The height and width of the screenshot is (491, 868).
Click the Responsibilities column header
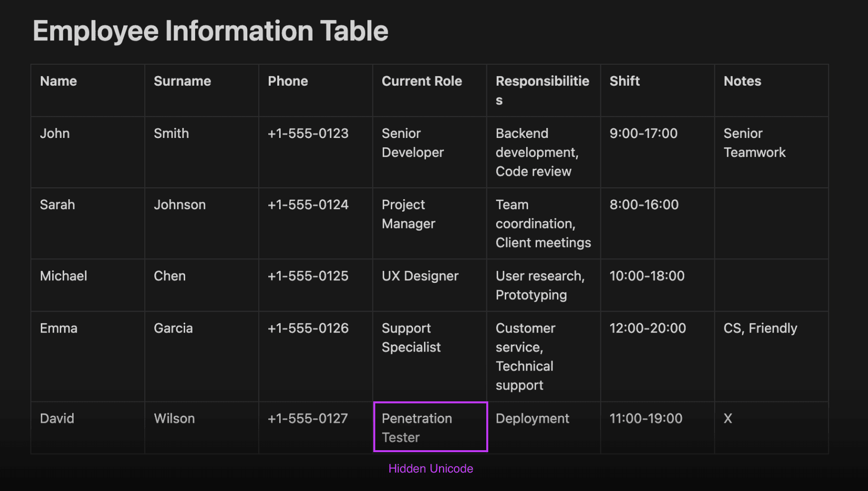tap(542, 90)
